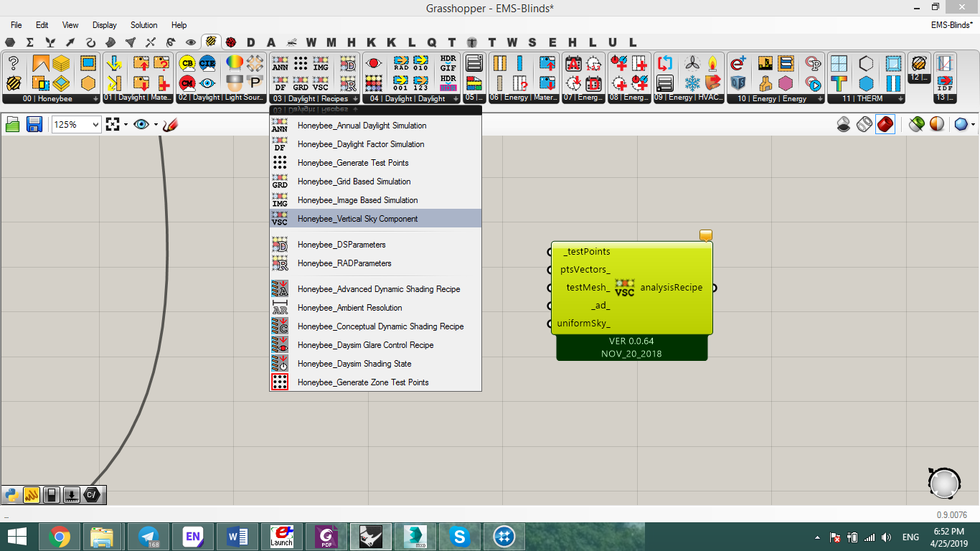Open the Solution menu

(144, 25)
